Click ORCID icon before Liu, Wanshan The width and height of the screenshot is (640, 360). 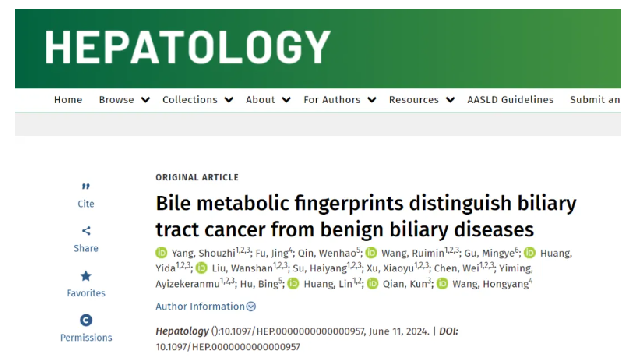pos(202,268)
